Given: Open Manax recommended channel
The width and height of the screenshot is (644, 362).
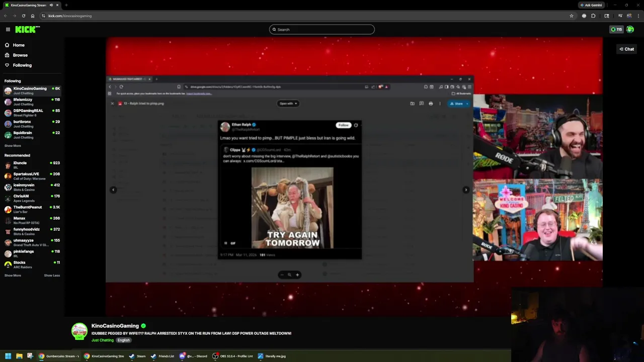Looking at the screenshot, I should click(x=32, y=220).
